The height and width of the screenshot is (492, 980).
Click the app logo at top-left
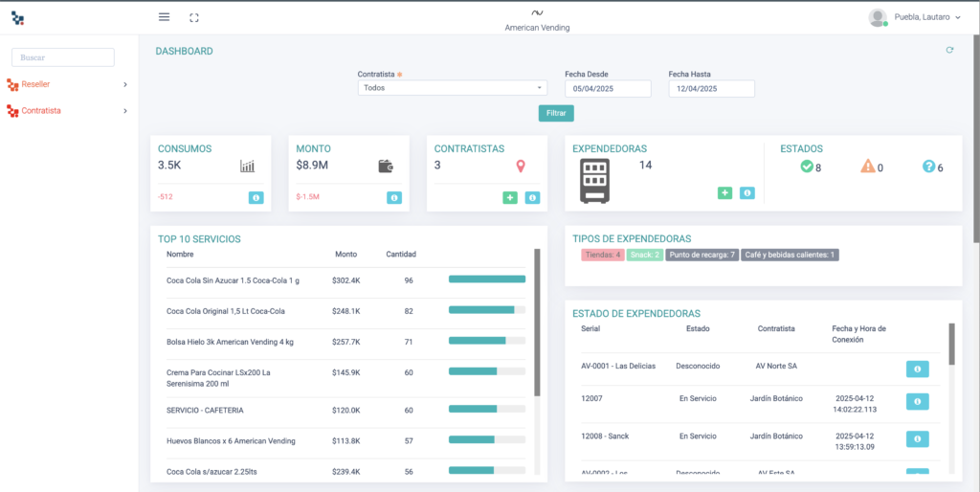[x=17, y=18]
